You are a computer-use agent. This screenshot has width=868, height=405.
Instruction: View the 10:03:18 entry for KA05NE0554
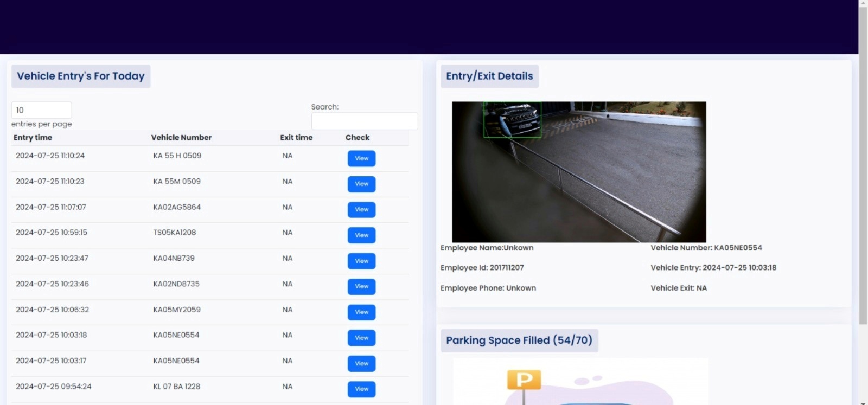coord(361,338)
